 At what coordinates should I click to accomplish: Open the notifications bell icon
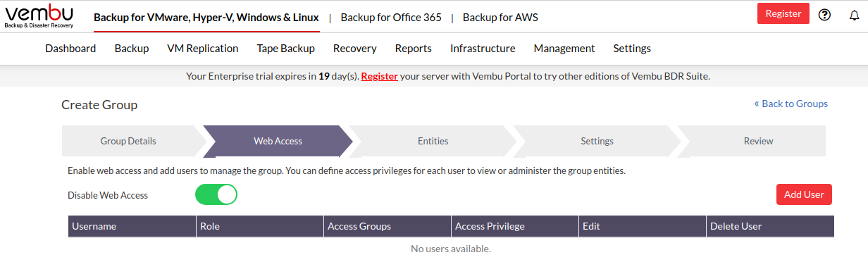point(854,15)
